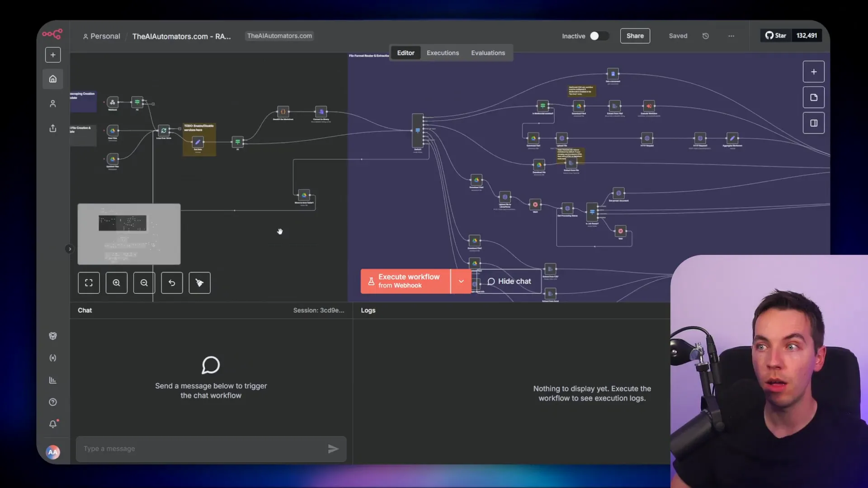Select the Updated Files Google Drive trigger node
This screenshot has height=488, width=868.
tap(113, 159)
